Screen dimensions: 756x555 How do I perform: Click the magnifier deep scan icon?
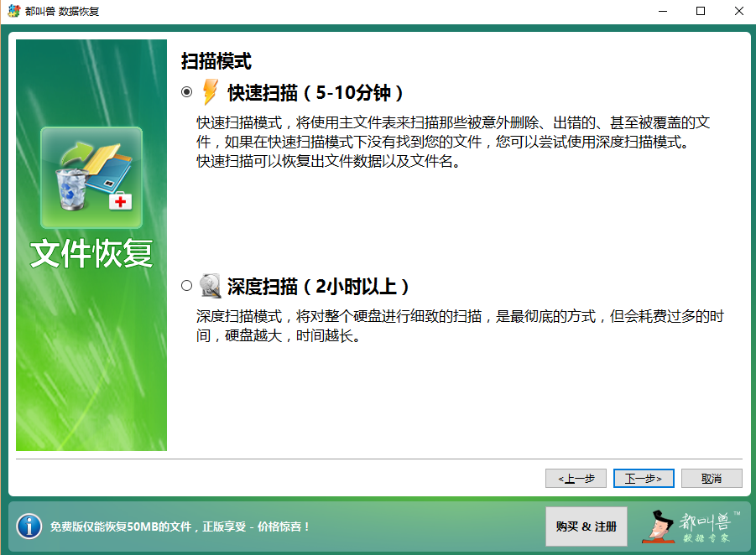(210, 286)
